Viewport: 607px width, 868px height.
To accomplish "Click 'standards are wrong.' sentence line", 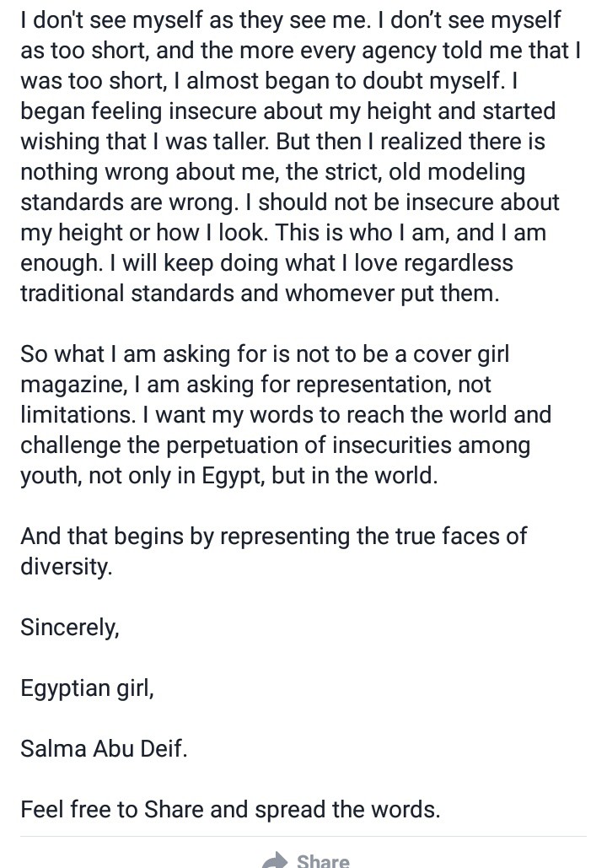I will click(290, 202).
